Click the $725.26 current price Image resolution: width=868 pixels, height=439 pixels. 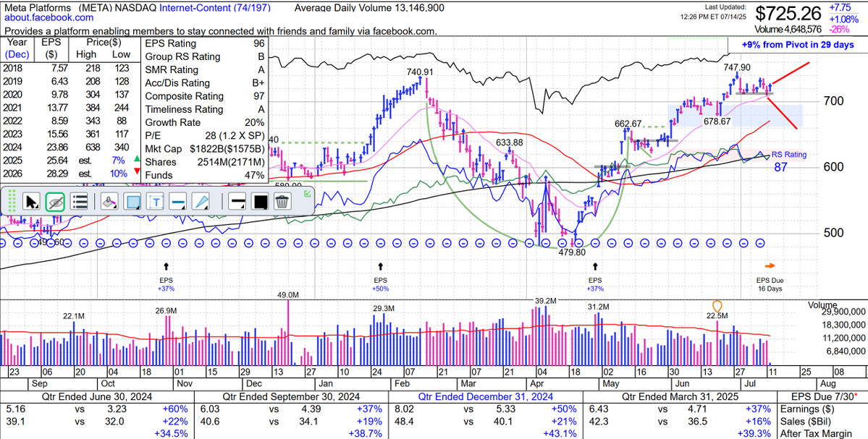tap(789, 13)
